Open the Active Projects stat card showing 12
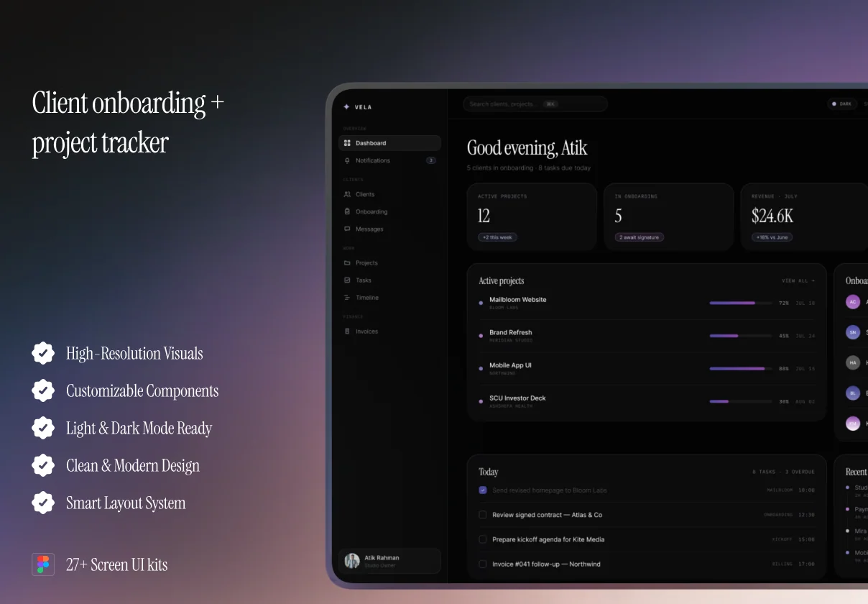868x604 pixels. 532,216
